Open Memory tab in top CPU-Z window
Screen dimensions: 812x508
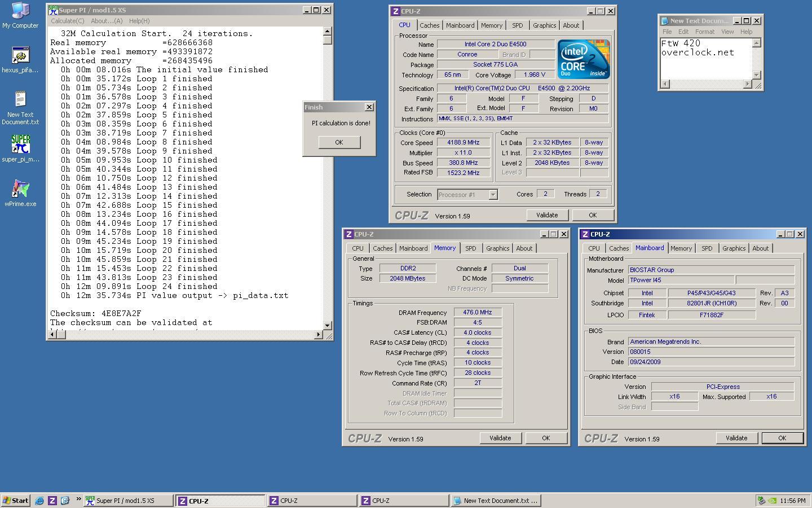(x=492, y=25)
